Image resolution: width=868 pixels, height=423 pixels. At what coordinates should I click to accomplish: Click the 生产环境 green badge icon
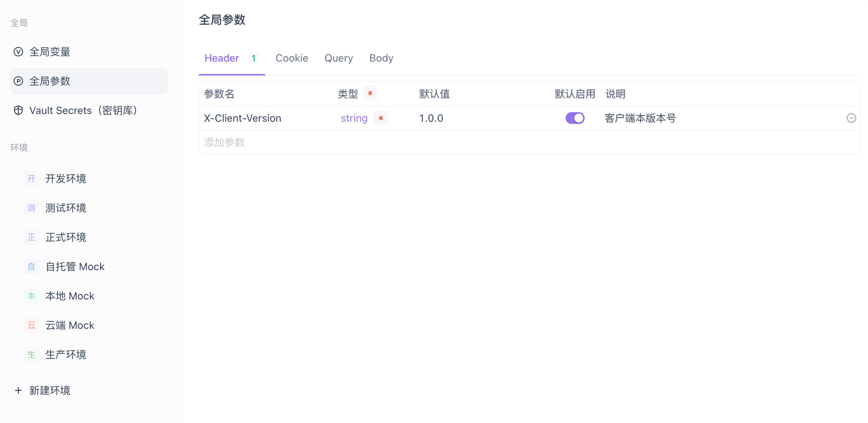click(32, 354)
